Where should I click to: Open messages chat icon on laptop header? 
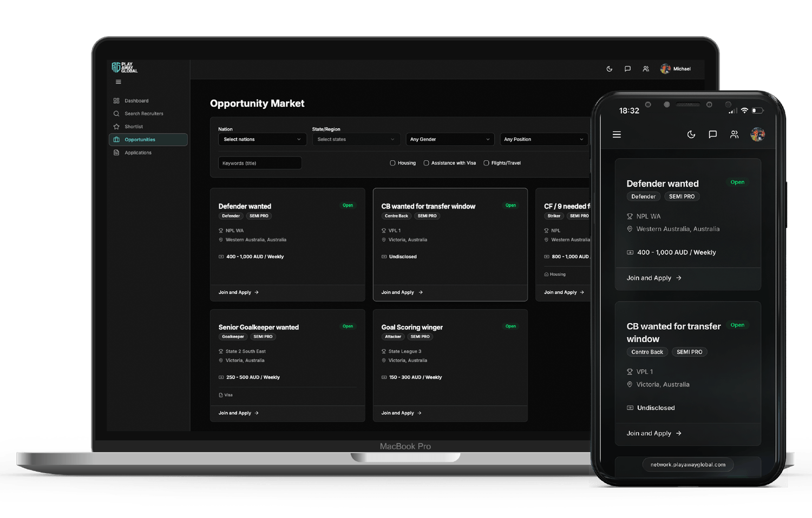pos(627,69)
